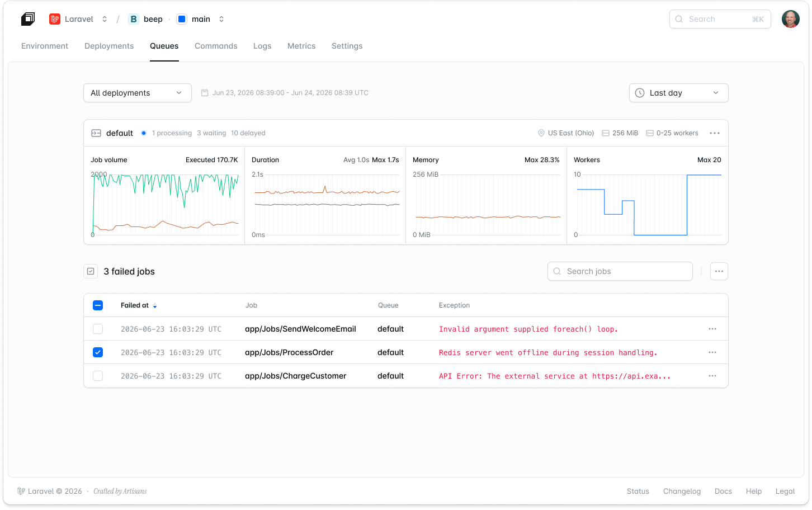The width and height of the screenshot is (812, 510).
Task: Open the Metrics tab
Action: tap(301, 46)
